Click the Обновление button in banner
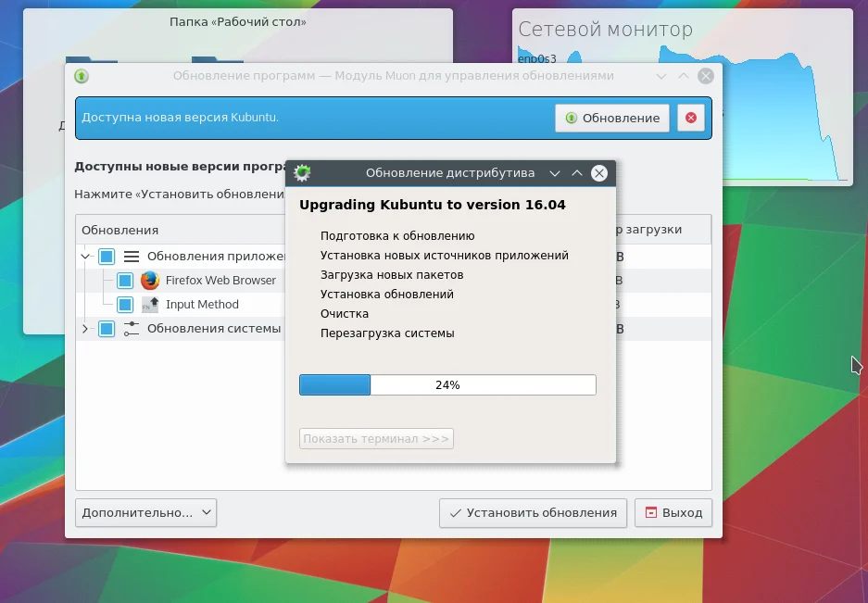 [612, 118]
